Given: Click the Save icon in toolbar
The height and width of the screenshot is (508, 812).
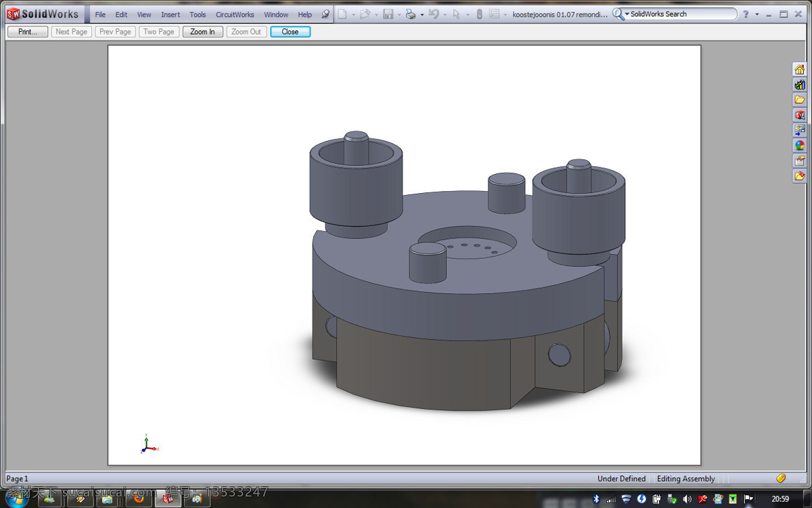Looking at the screenshot, I should 388,14.
